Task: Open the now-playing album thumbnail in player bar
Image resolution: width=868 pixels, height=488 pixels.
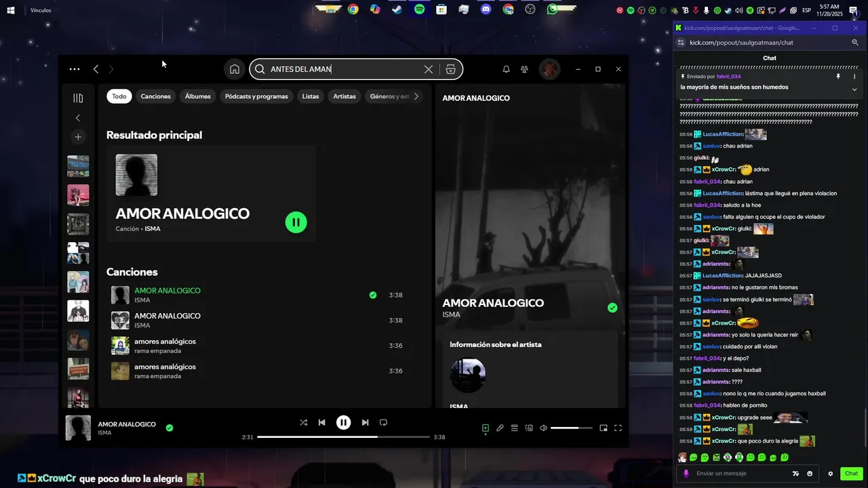Action: pos(78,428)
